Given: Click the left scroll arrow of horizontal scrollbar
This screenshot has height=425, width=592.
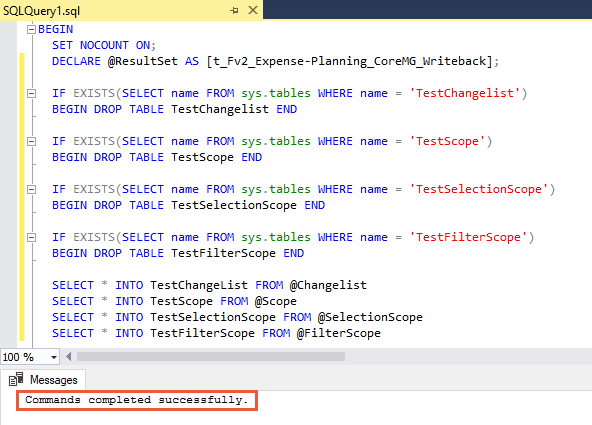Looking at the screenshot, I should 69,357.
